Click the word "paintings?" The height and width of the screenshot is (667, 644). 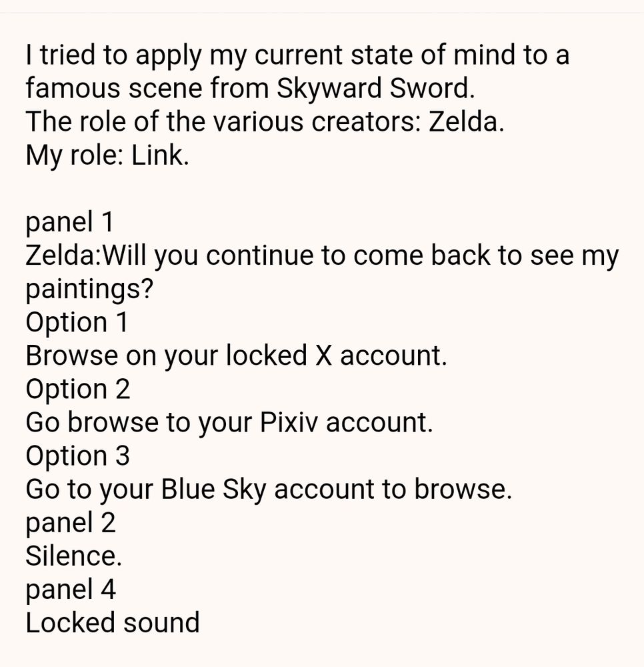tap(89, 289)
